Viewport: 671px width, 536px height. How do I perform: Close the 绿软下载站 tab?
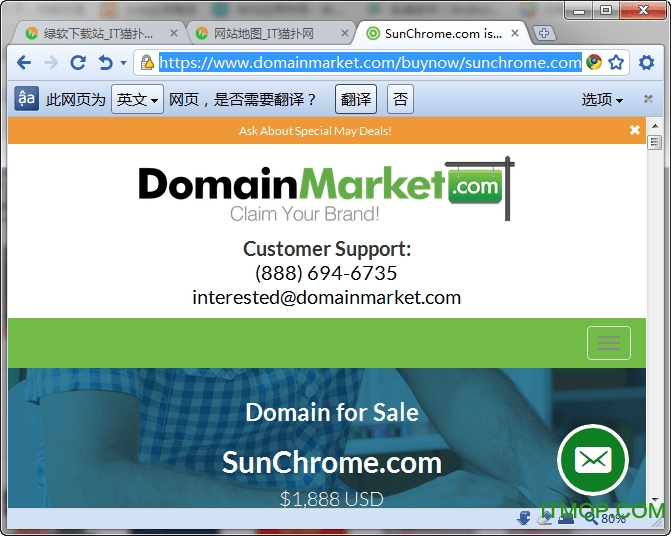174,33
